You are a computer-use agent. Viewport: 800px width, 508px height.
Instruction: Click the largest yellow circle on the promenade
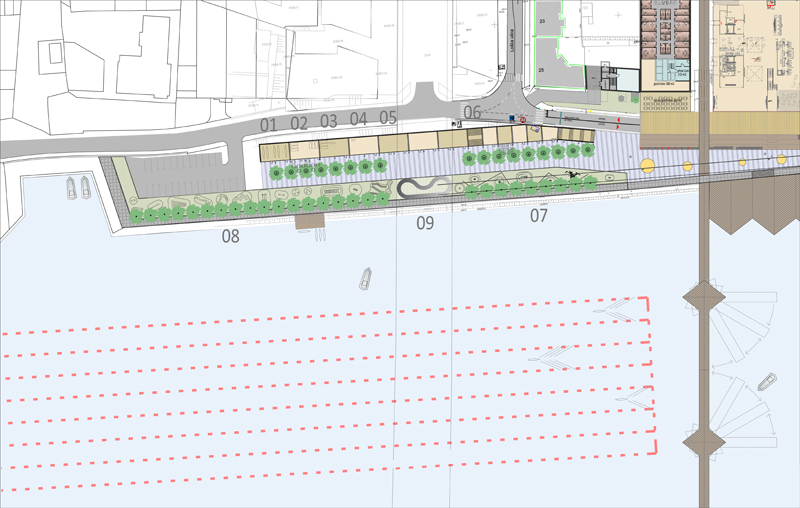click(647, 165)
